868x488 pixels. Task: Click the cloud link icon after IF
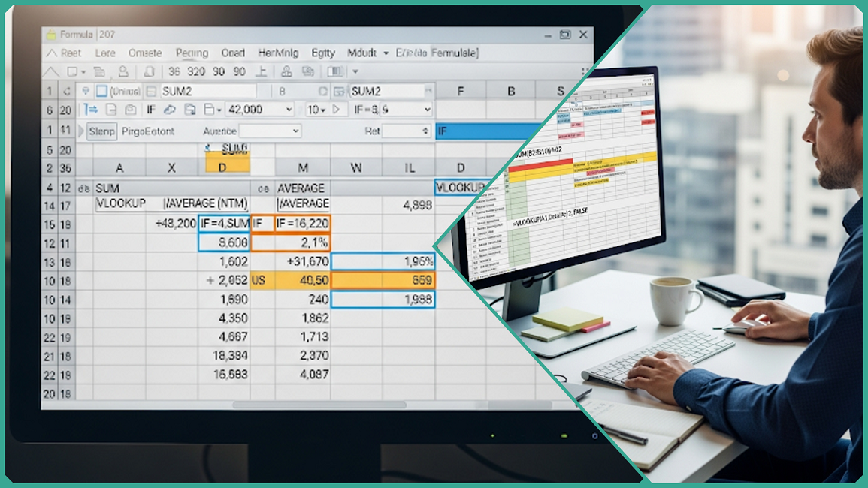pos(170,110)
